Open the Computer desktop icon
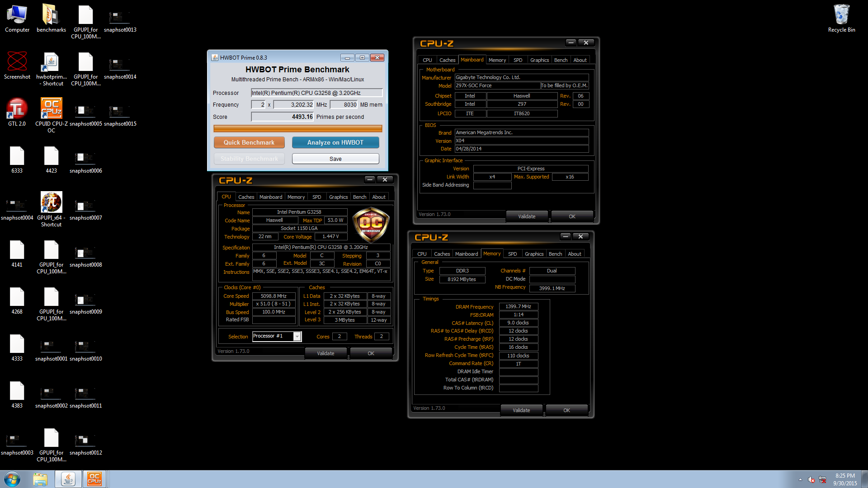868x488 pixels. (x=17, y=18)
